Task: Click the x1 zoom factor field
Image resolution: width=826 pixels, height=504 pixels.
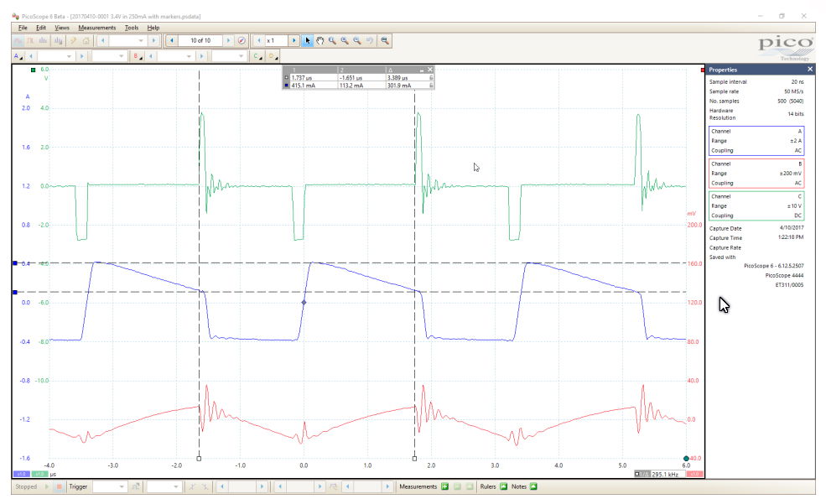Action: (277, 40)
